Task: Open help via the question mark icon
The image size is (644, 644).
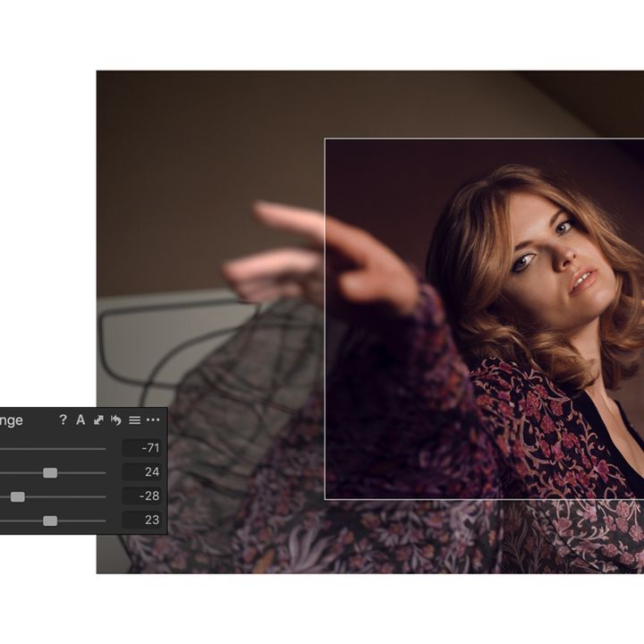Action: [x=63, y=419]
